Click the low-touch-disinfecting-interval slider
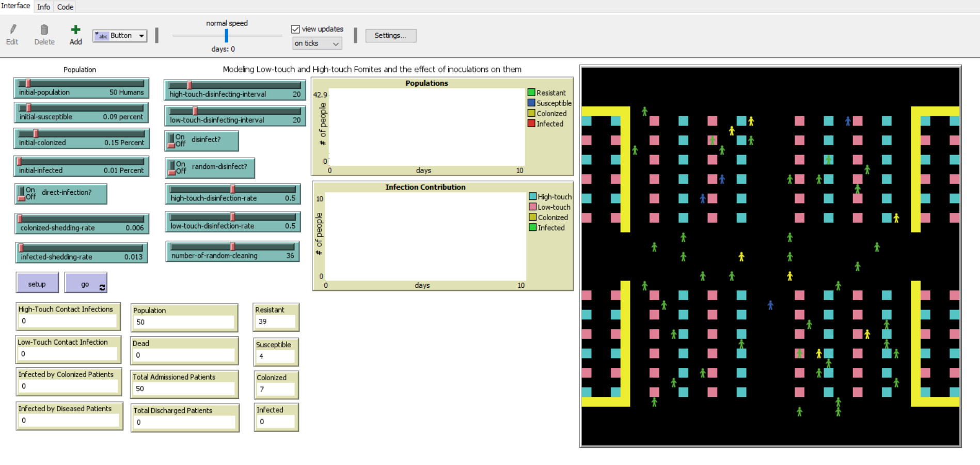Viewport: 980px width, 465px height. [235, 116]
